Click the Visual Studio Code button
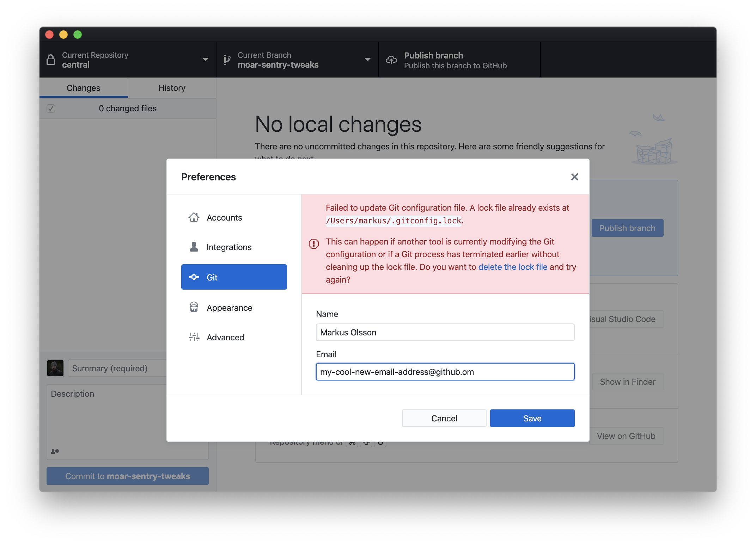 point(626,319)
